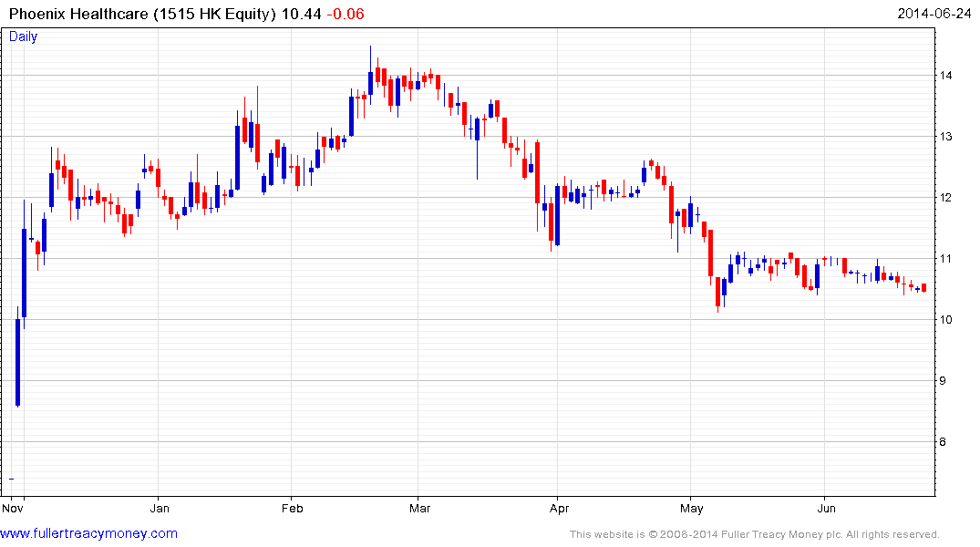980x547 pixels.
Task: Click the 'Daily' interval label
Action: tap(23, 36)
